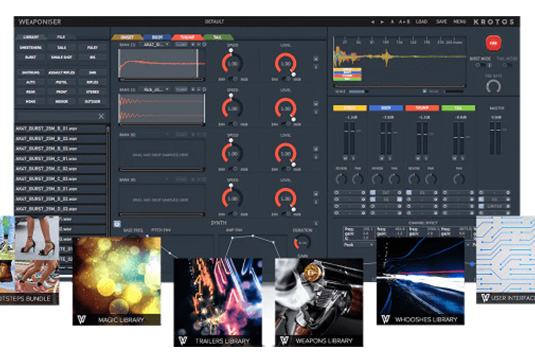
Task: Click the fire rate knob
Action: (493, 86)
